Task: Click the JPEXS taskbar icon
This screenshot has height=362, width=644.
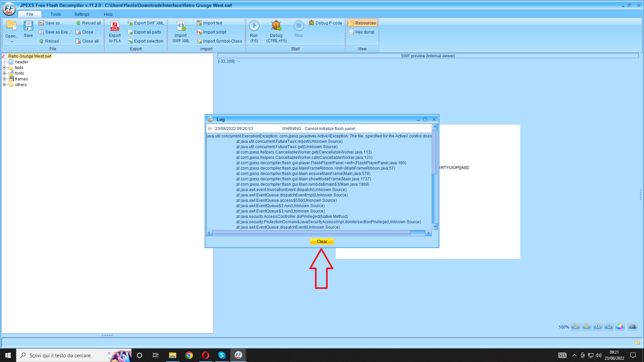Action: coord(238,355)
